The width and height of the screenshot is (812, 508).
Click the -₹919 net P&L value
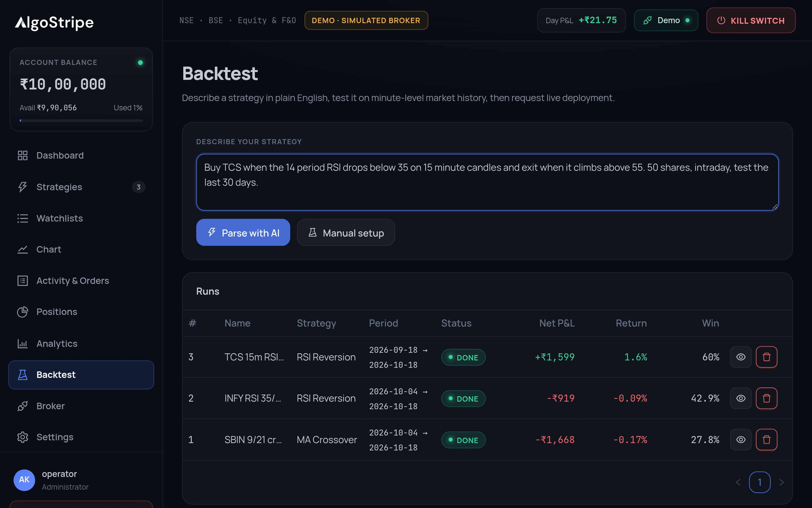(561, 398)
